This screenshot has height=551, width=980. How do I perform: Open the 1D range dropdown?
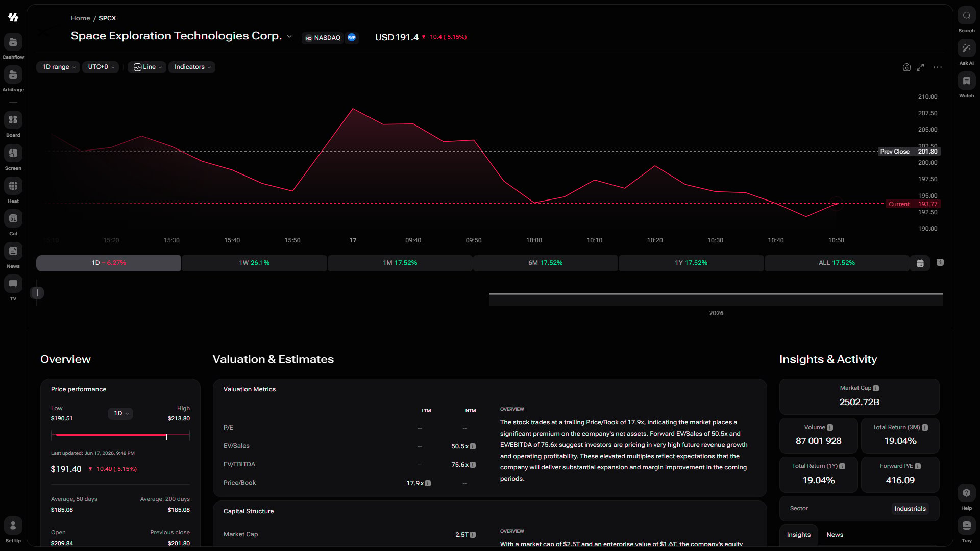point(58,67)
